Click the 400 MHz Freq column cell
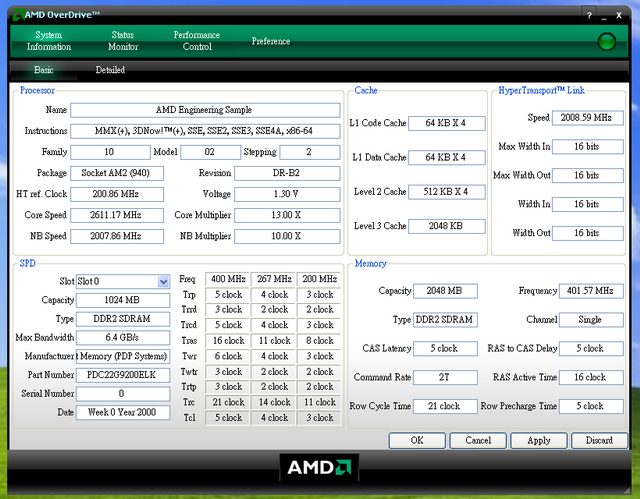This screenshot has height=499, width=640. [228, 279]
